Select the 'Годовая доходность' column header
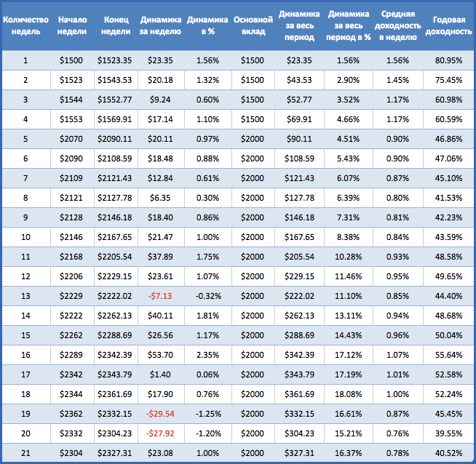Screen dimensions: 476x464 [448, 25]
